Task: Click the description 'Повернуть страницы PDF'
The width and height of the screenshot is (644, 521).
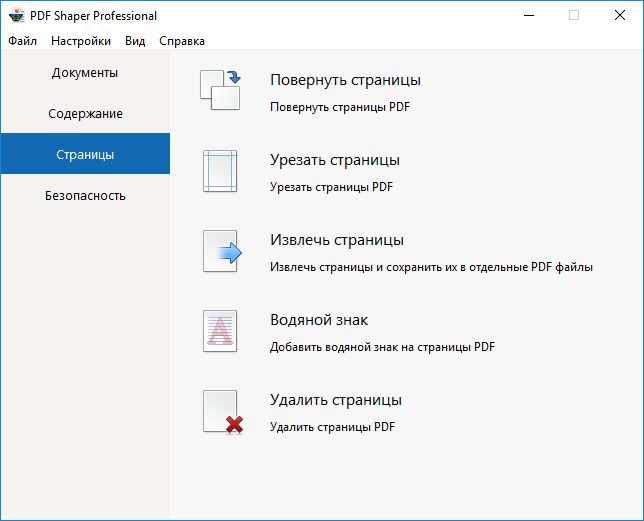Action: coord(340,107)
